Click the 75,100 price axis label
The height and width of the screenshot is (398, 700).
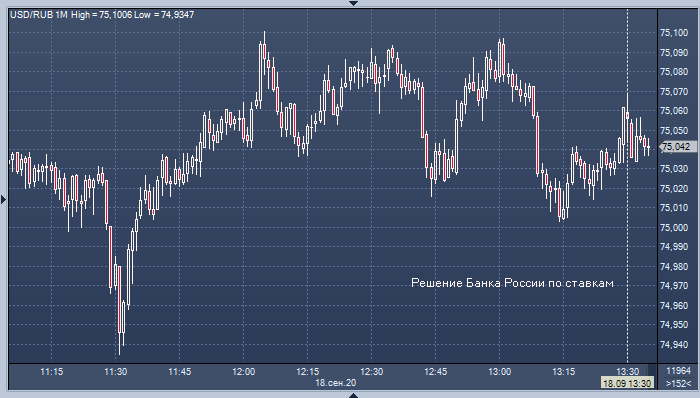(x=674, y=33)
